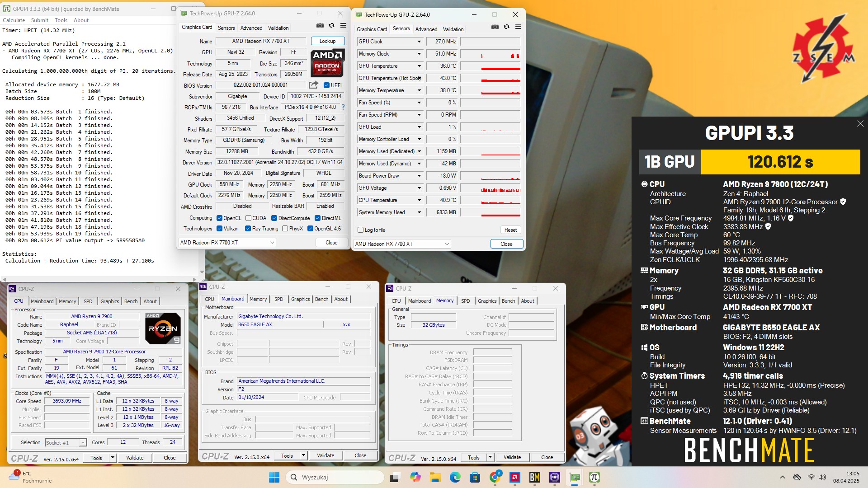868x488 pixels.
Task: Switch to CPU-Z app in taskbar
Action: pyautogui.click(x=555, y=477)
